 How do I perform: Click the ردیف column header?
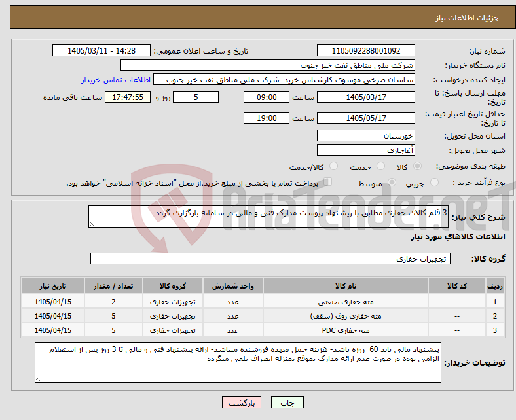point(494,286)
